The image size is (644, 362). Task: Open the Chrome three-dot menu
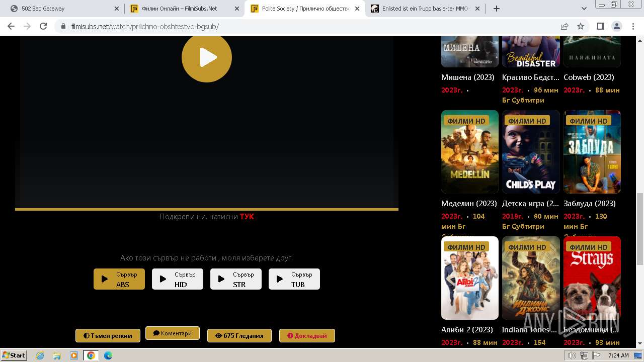coord(633,26)
